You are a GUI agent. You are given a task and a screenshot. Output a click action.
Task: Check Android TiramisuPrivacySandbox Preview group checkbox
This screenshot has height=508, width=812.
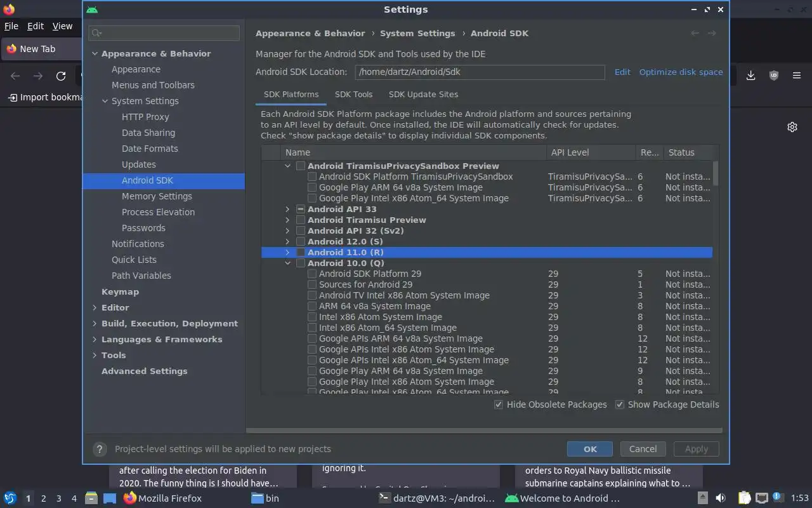tap(301, 166)
